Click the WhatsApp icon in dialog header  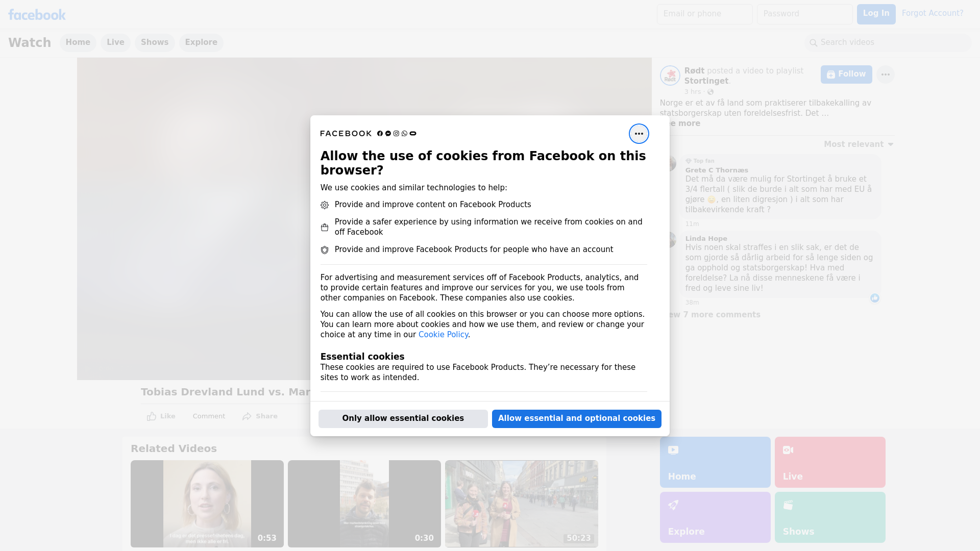click(x=404, y=134)
